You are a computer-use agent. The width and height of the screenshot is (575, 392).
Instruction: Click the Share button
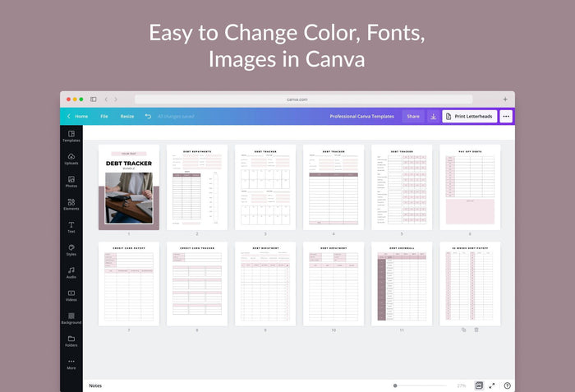pos(413,117)
